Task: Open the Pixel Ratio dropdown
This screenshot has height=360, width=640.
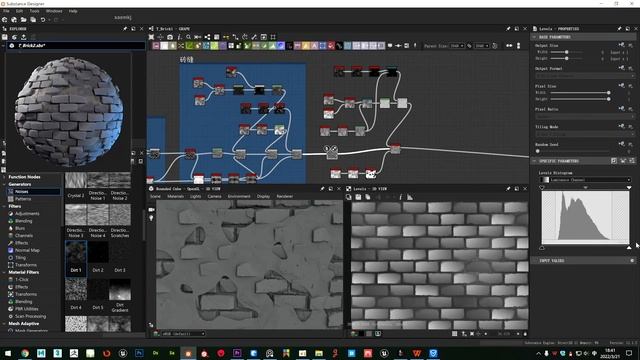Action: (584, 116)
